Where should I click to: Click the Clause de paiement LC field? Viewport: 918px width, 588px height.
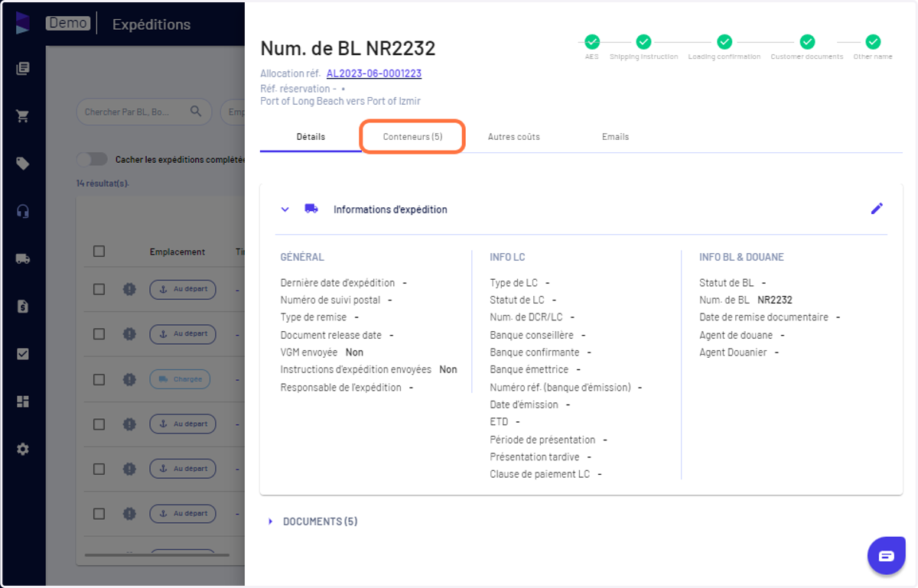(x=545, y=474)
